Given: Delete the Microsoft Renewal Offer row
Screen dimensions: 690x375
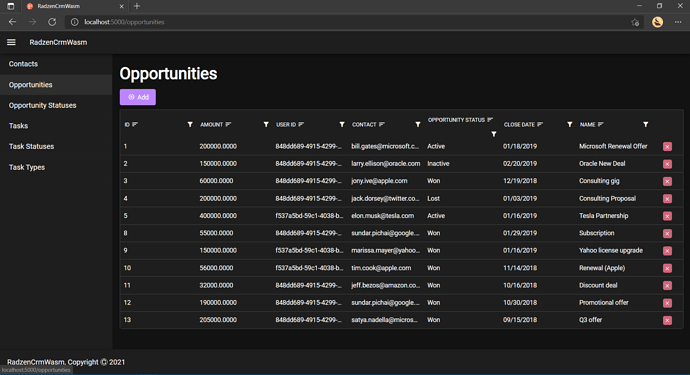Looking at the screenshot, I should tap(667, 147).
